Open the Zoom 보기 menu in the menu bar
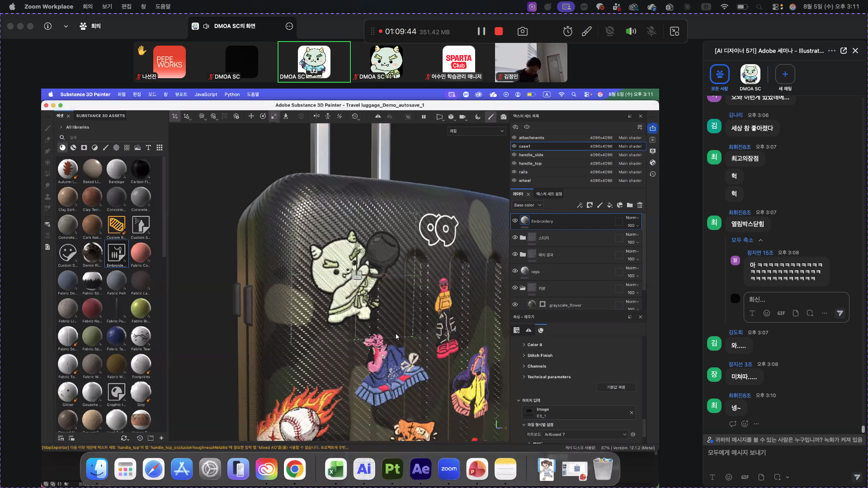868x488 pixels. pyautogui.click(x=107, y=7)
